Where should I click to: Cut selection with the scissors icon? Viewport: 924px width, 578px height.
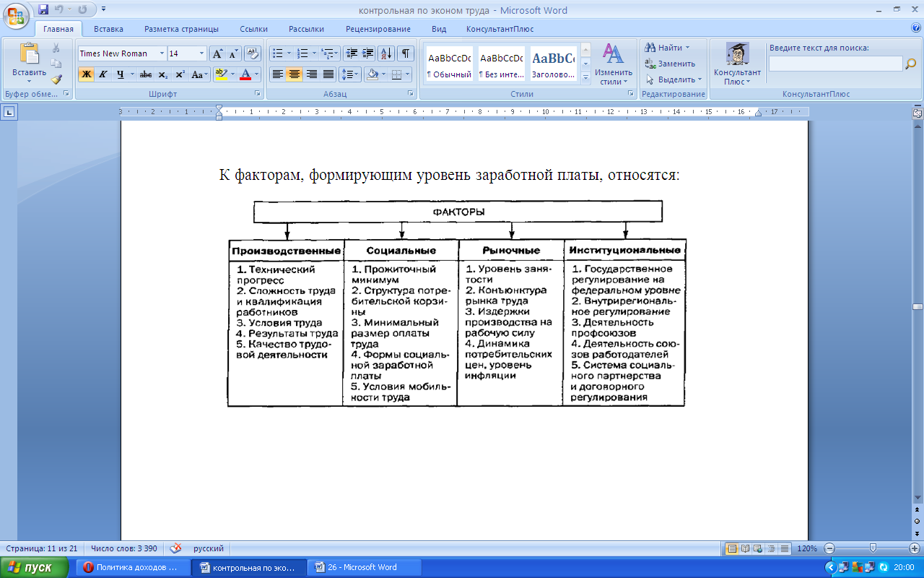click(56, 48)
